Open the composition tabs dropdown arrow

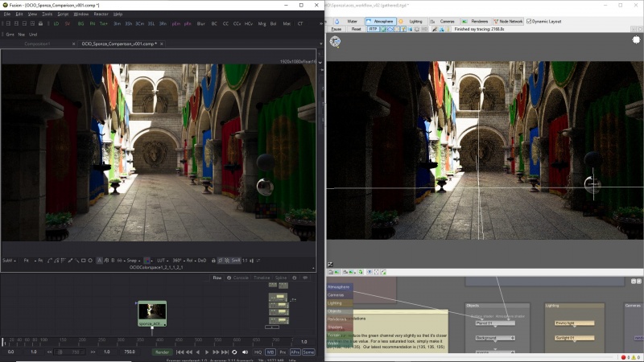(x=320, y=44)
